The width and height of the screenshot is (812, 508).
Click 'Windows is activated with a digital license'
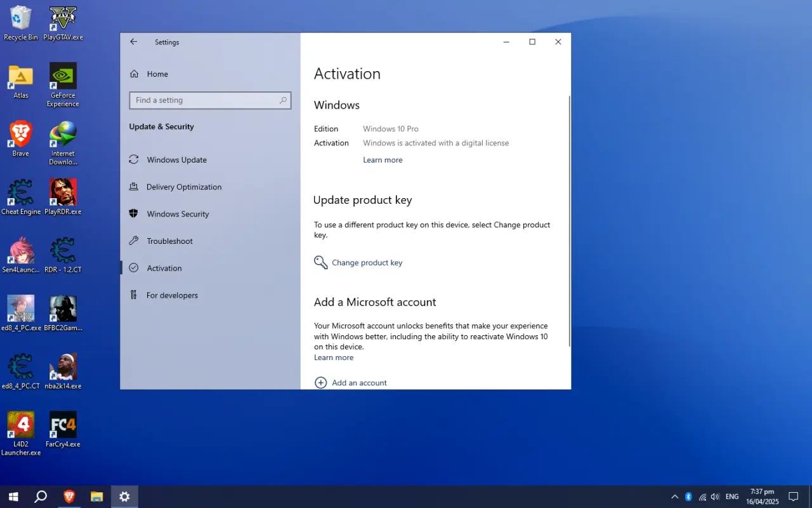[436, 143]
